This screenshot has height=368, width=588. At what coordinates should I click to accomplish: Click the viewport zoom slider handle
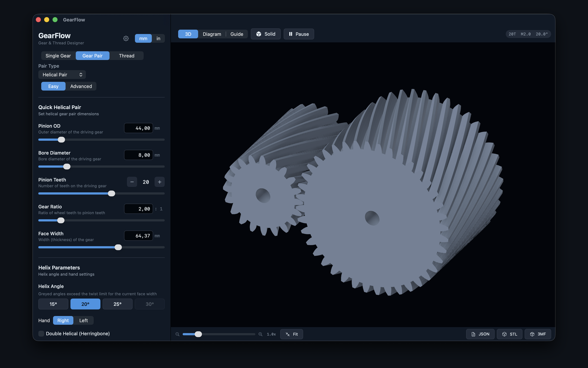click(x=198, y=334)
